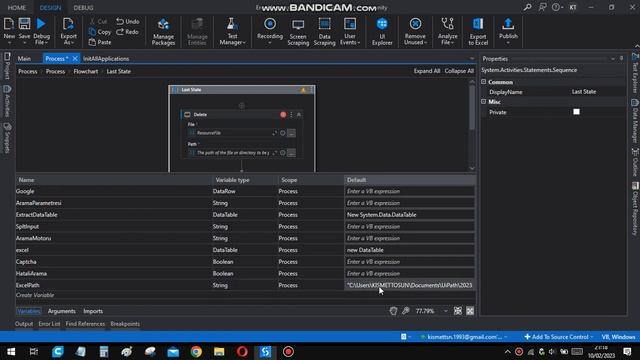Open Chrome from the taskbar
640x360 pixels.
[196, 351]
